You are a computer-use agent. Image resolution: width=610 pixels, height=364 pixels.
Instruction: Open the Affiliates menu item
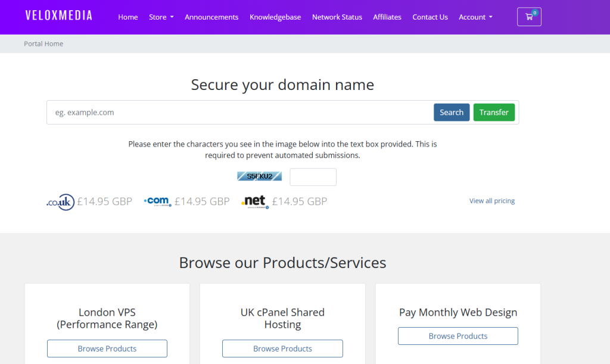point(387,17)
